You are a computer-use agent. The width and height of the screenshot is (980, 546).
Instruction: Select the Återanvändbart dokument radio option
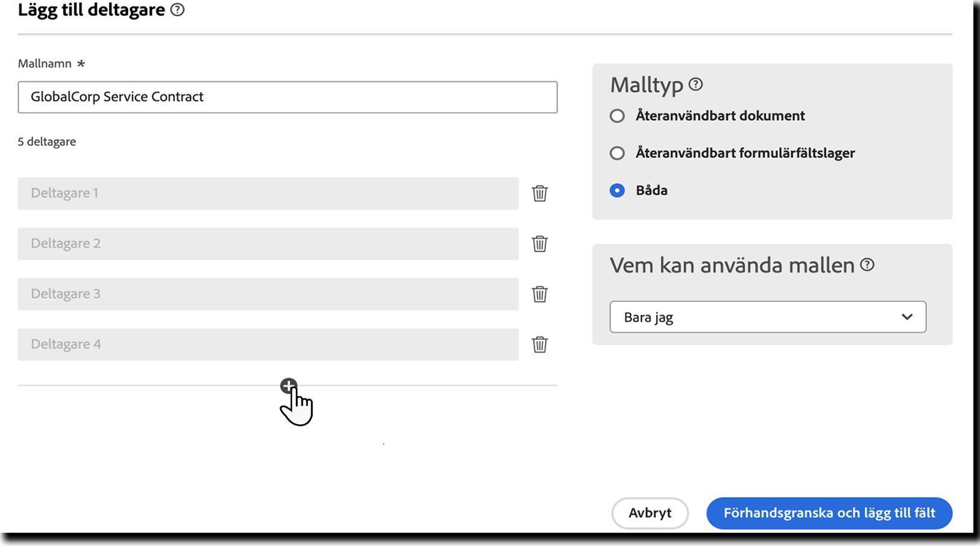point(617,116)
